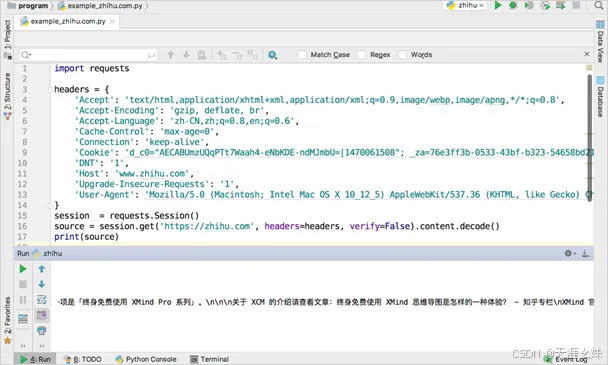
Task: Expand more left Run toolbar actions chevron
Action: click(23, 345)
